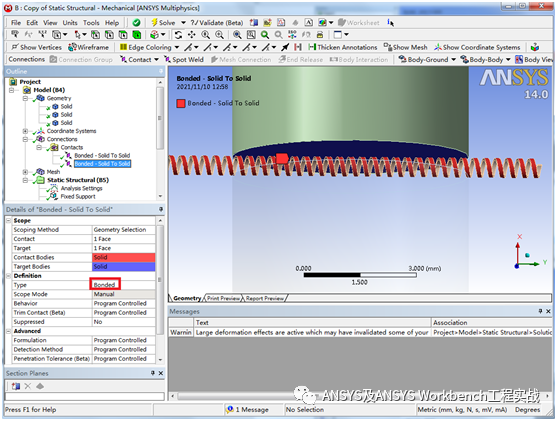Click the Behavior Program Controlled field
557x421 pixels.
124,303
